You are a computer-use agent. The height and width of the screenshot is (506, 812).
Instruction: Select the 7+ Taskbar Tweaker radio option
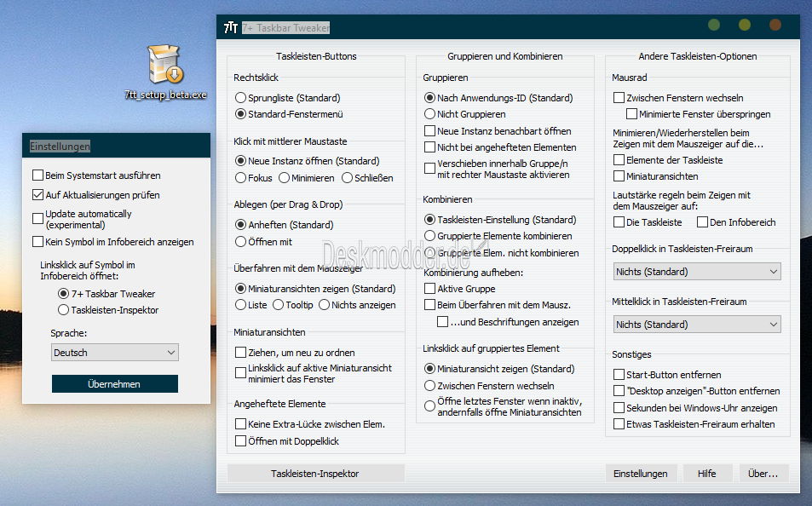[x=63, y=294]
